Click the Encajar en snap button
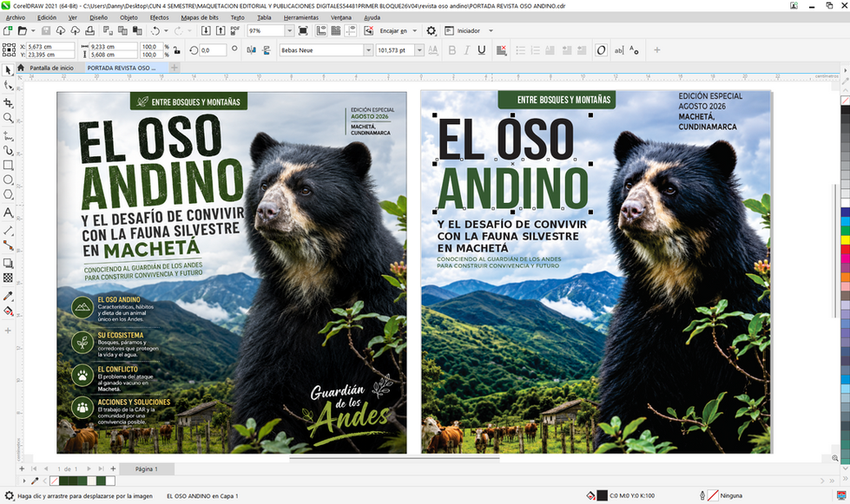 click(x=398, y=31)
